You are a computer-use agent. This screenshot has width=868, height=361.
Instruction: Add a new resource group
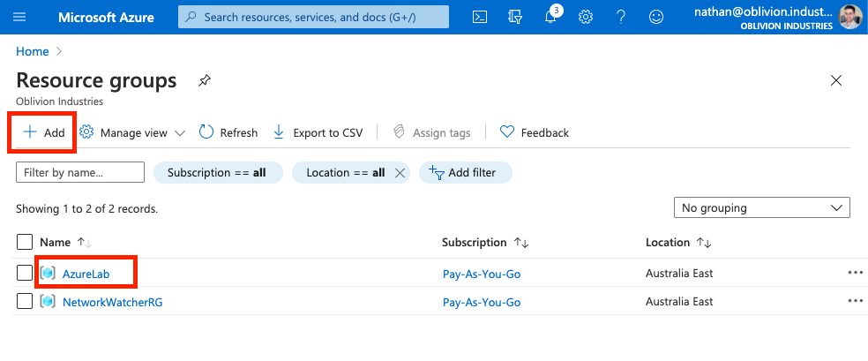pos(44,132)
